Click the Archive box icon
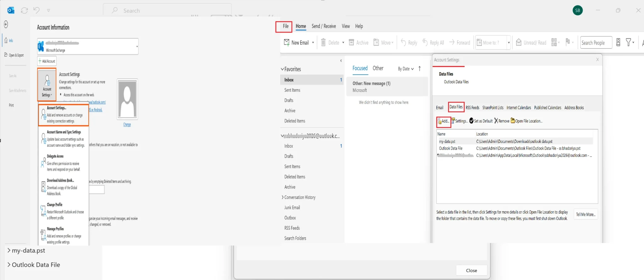This screenshot has height=280, width=644. point(352,42)
